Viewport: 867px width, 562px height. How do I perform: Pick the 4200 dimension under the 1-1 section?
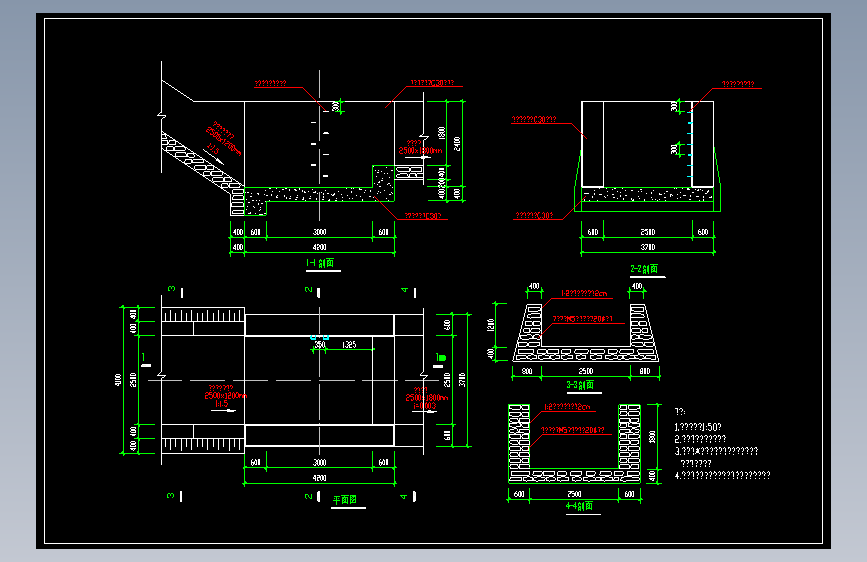click(x=320, y=247)
